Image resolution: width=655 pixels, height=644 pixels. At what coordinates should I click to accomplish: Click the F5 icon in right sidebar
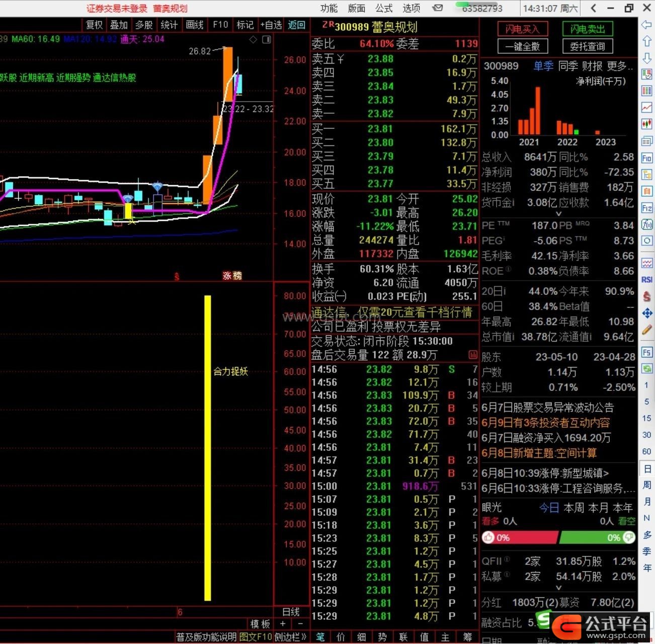(x=647, y=352)
